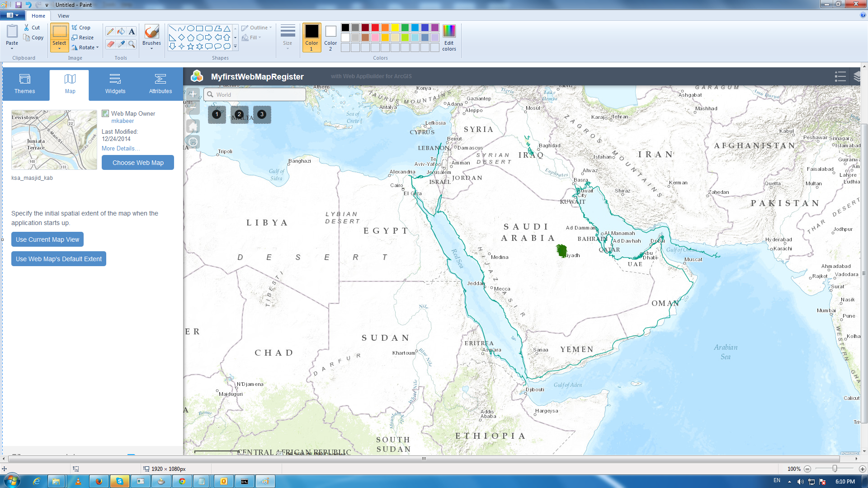Image resolution: width=868 pixels, height=488 pixels.
Task: Click the map zoom in plus button
Action: tap(193, 94)
